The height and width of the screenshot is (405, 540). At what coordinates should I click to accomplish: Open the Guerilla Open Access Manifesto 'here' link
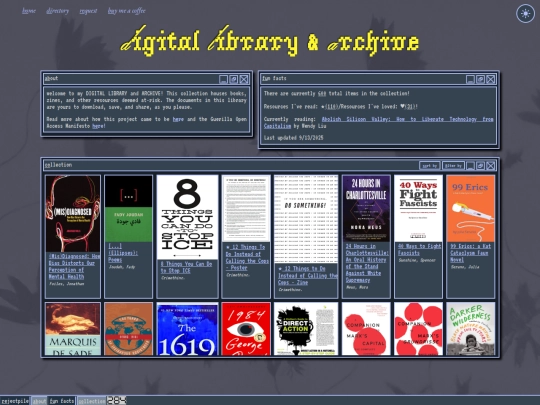click(x=98, y=126)
